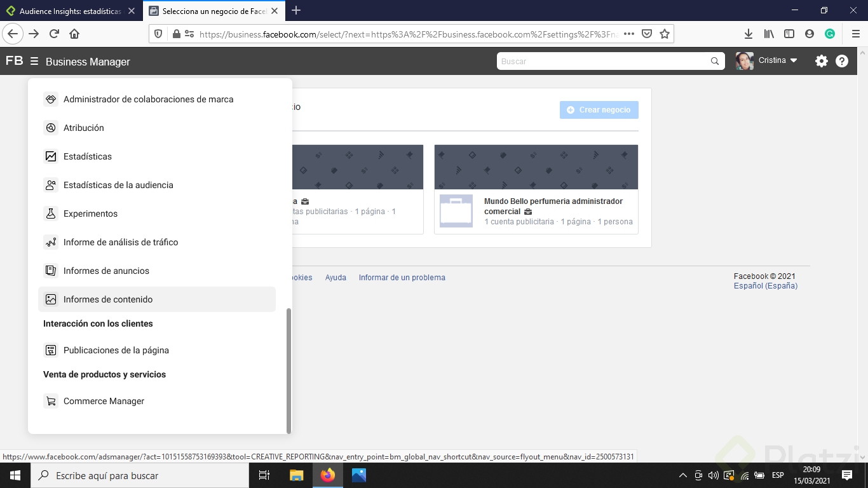Click Mundo Bello briefcase thumbnail
The height and width of the screenshot is (488, 868).
(x=456, y=211)
